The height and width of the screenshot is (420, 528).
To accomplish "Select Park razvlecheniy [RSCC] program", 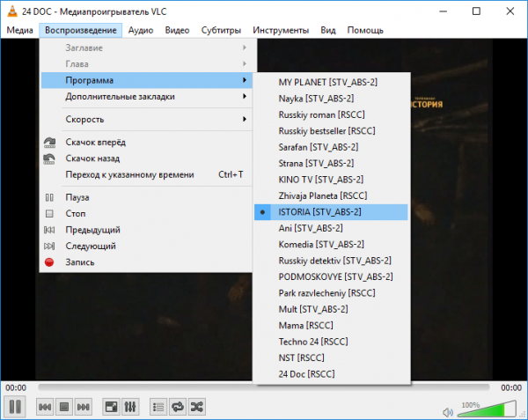I will tap(331, 292).
